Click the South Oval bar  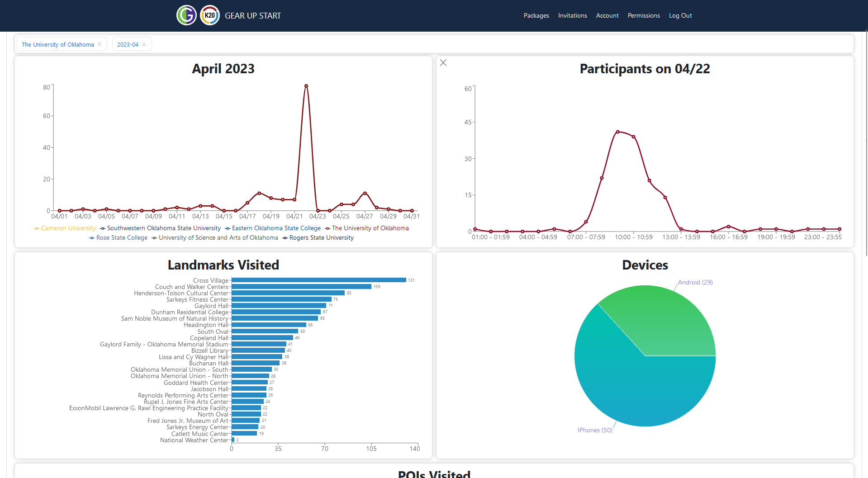click(x=265, y=331)
